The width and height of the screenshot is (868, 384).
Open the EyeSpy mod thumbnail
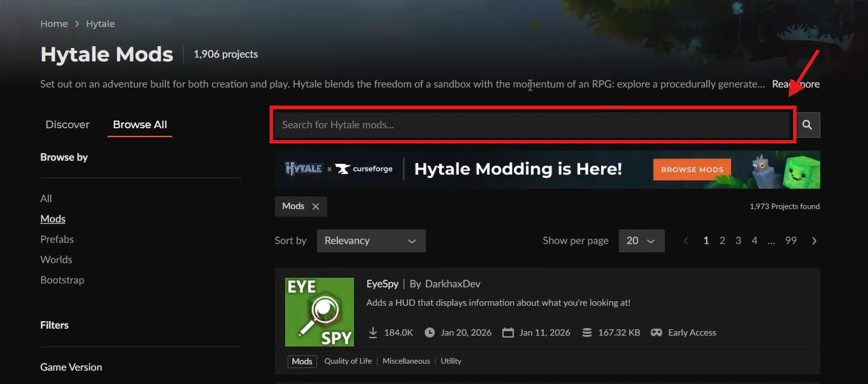click(320, 312)
